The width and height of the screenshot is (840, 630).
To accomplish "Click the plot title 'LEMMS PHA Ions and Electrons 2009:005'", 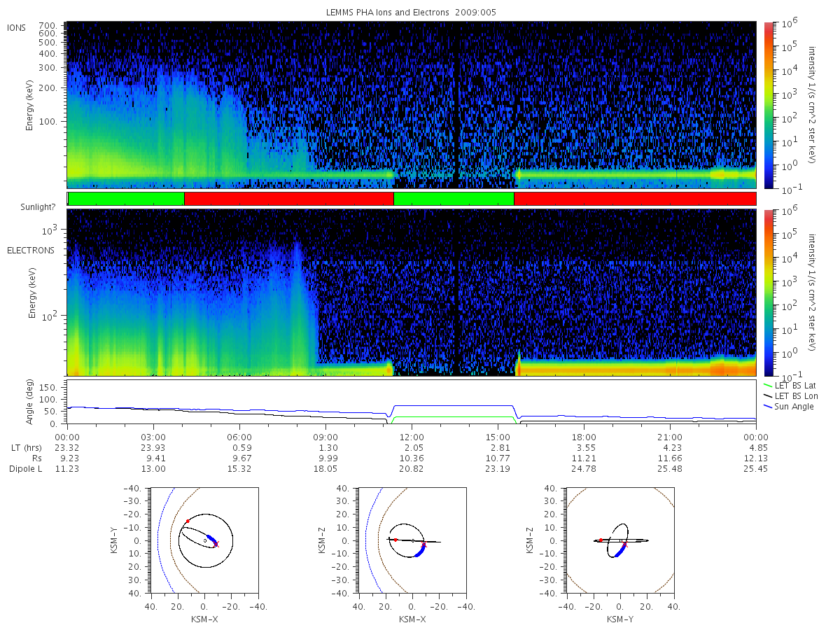I will pos(411,13).
